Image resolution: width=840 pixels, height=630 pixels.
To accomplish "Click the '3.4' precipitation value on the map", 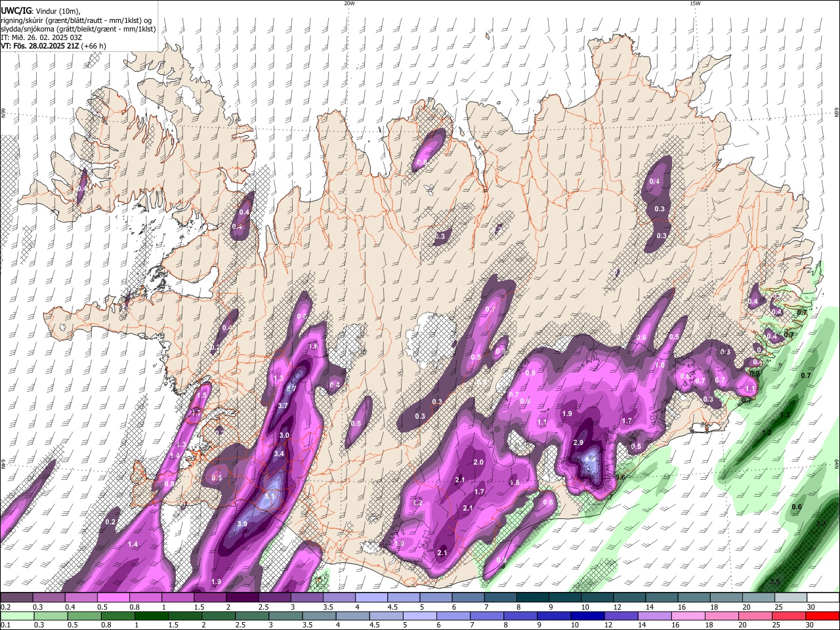I will pyautogui.click(x=279, y=453).
